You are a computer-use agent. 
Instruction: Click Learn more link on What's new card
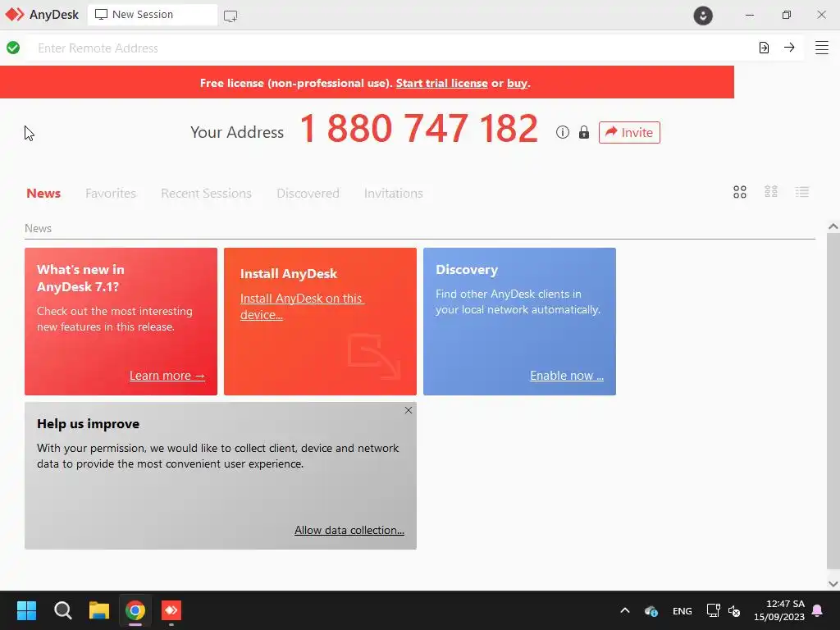(x=167, y=376)
